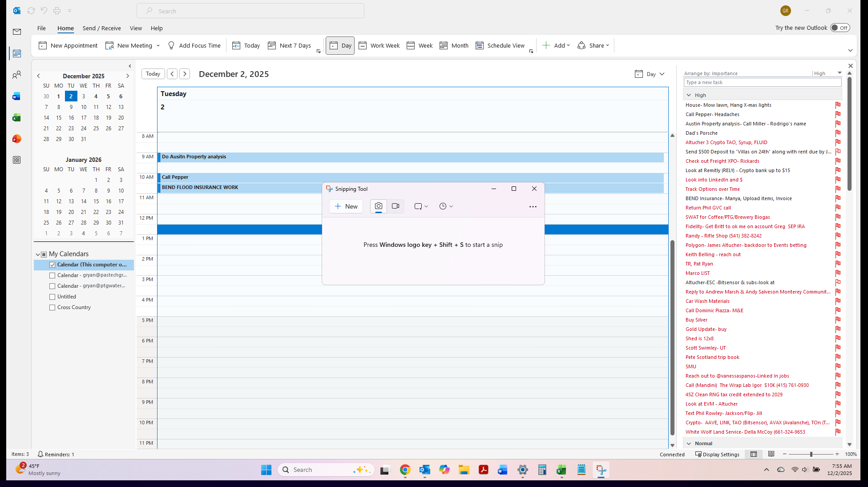This screenshot has width=868, height=487.
Task: Open More Apps grid icon in sidebar
Action: 17,160
